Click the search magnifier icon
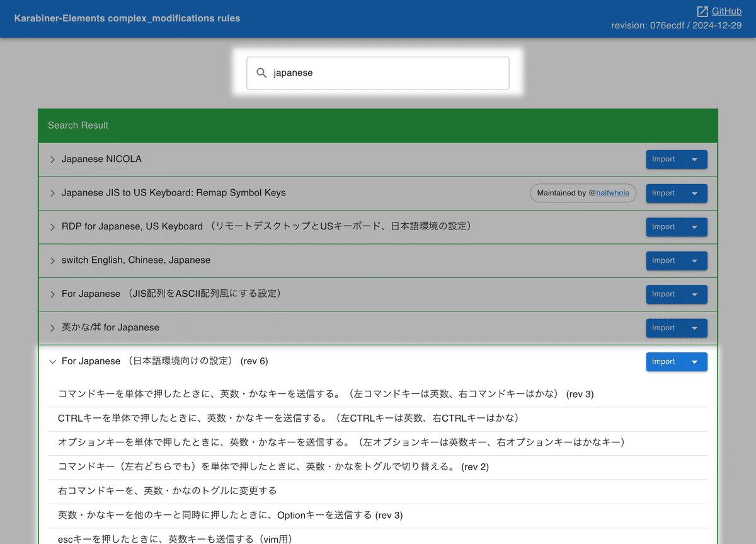Image resolution: width=756 pixels, height=544 pixels. (262, 73)
